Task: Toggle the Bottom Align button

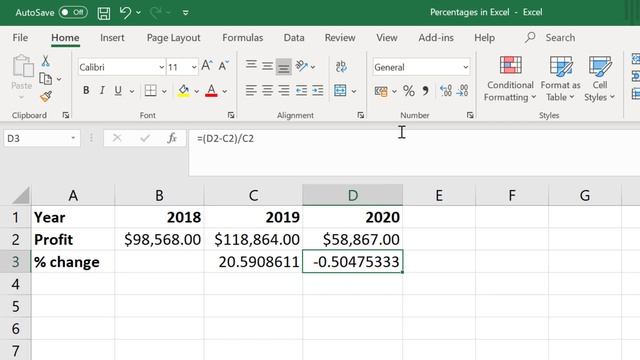Action: tap(284, 67)
